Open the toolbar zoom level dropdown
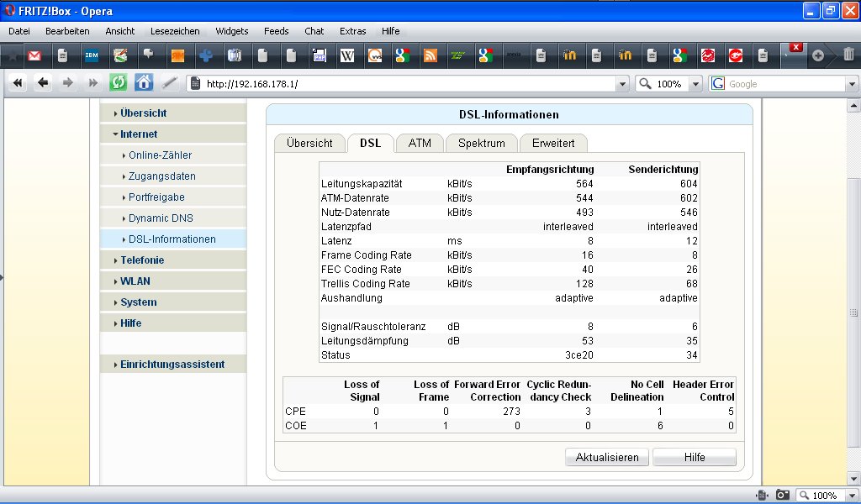The height and width of the screenshot is (504, 861). coord(695,84)
